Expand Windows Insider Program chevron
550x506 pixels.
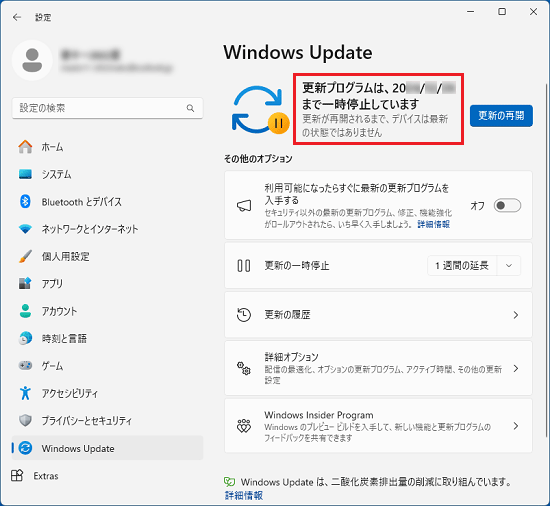tap(516, 426)
